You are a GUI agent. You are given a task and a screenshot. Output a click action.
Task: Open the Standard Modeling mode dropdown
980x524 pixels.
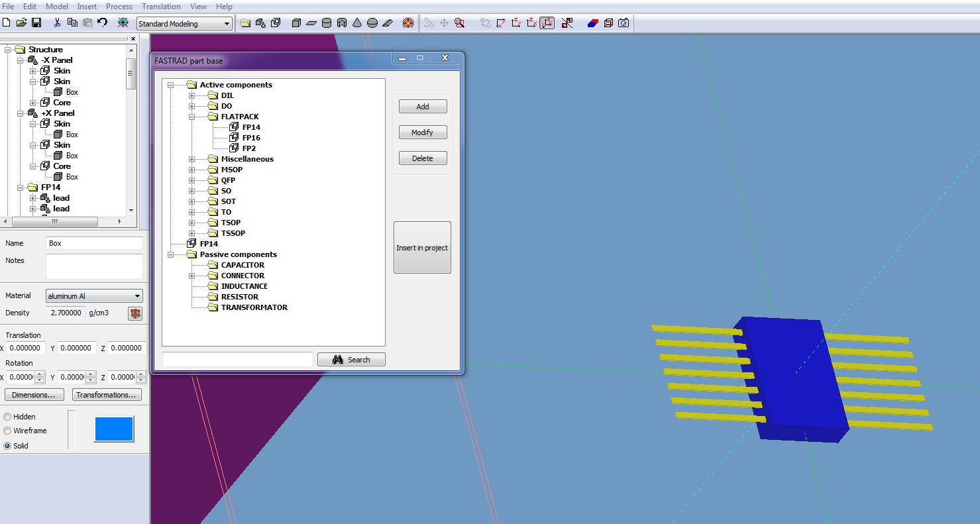point(226,23)
